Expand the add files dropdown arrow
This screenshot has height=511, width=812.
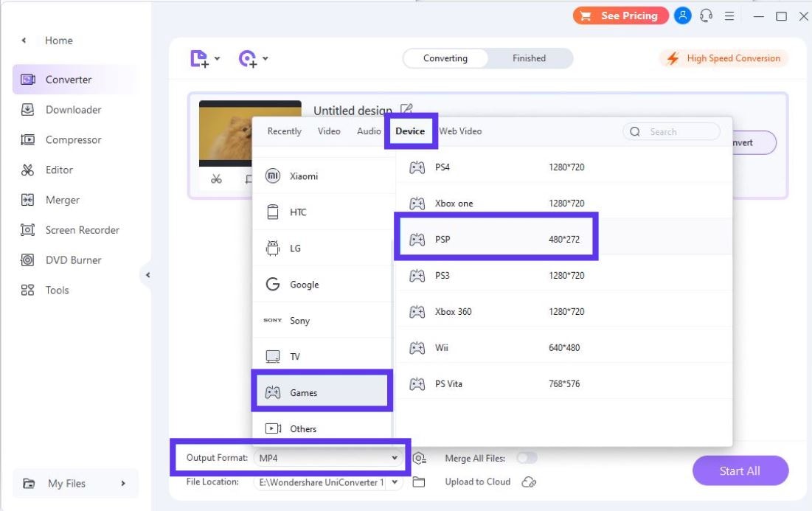pos(217,58)
